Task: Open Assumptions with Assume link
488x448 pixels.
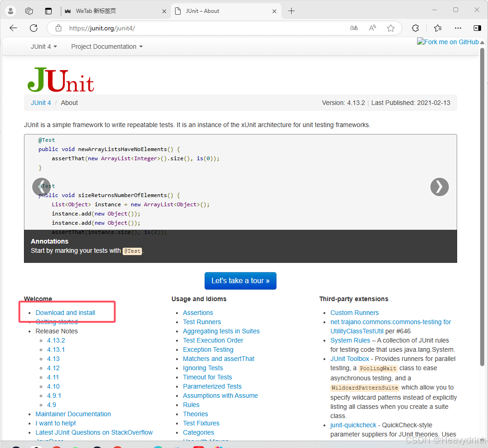Action: point(220,396)
